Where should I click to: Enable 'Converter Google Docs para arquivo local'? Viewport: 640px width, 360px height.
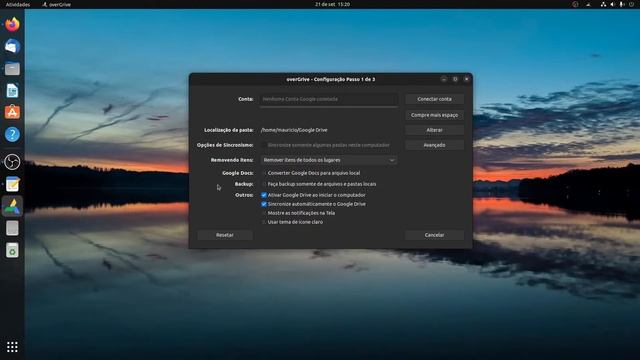click(264, 173)
